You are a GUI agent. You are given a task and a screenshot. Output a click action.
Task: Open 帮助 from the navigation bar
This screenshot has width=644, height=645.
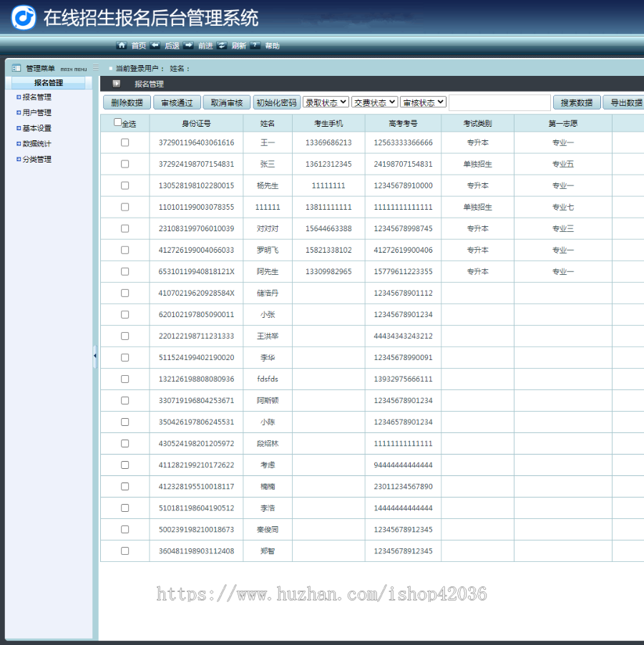272,46
